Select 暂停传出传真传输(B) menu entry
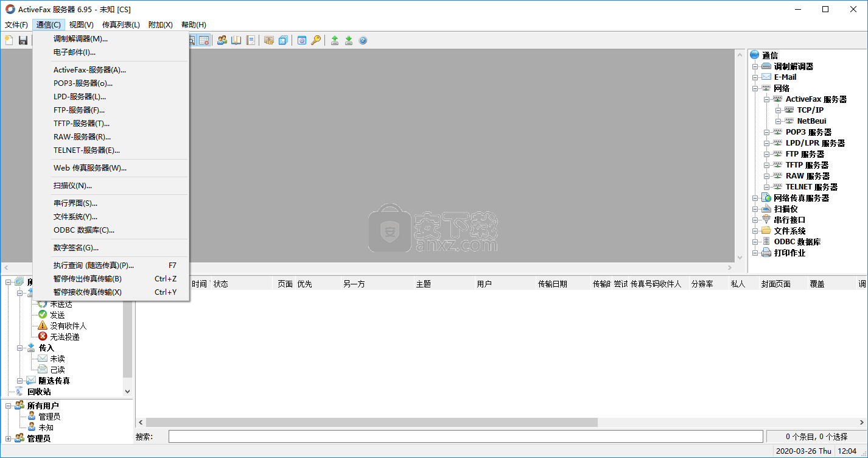The height and width of the screenshot is (458, 868). (111, 279)
